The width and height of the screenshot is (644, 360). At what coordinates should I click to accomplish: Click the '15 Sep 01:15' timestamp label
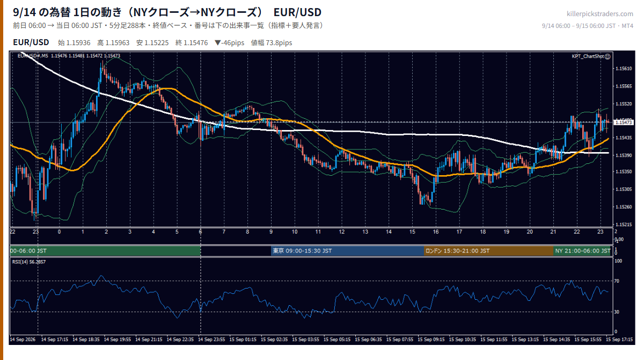[x=243, y=340]
